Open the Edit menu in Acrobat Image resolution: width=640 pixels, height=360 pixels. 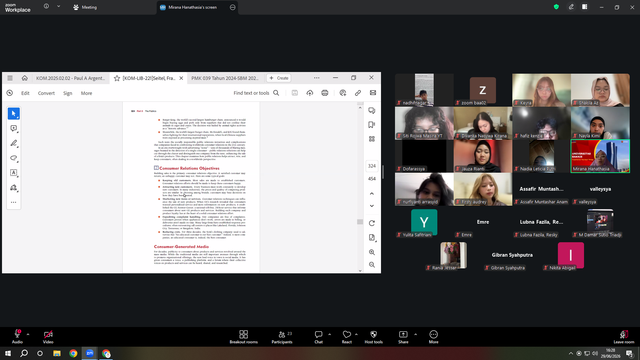tap(25, 93)
